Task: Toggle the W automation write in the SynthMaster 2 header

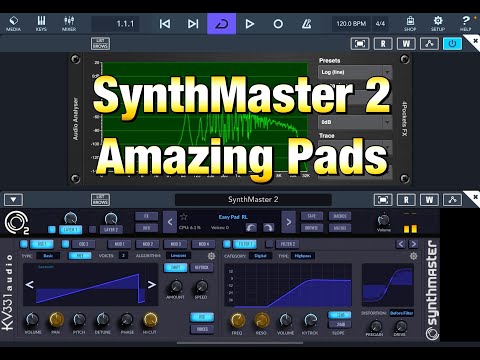Action: click(x=429, y=200)
